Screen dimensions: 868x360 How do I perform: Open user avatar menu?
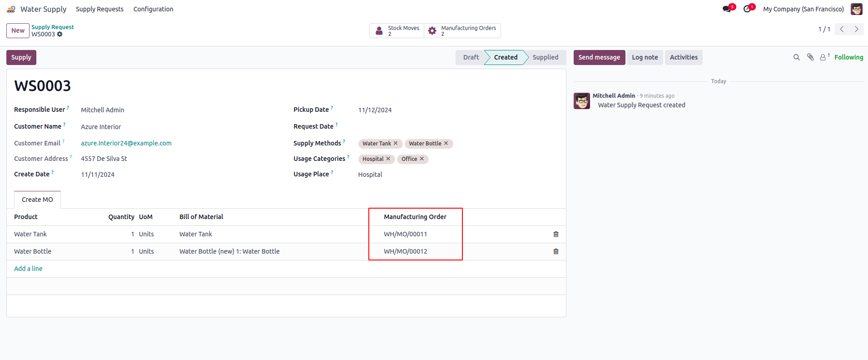(856, 9)
